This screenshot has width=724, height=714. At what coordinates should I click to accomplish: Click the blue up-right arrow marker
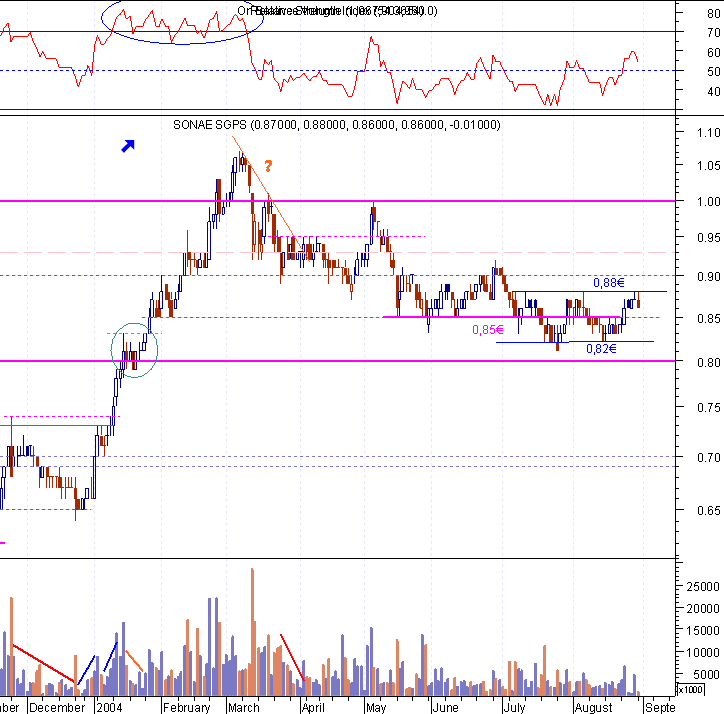pos(128,145)
